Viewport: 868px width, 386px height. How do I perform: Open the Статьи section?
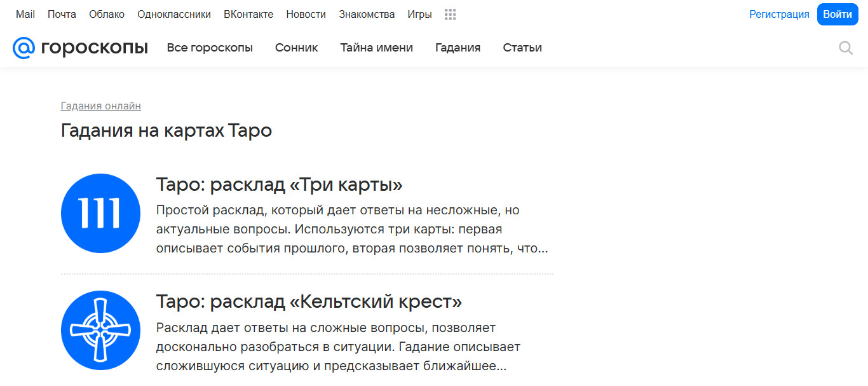[522, 48]
